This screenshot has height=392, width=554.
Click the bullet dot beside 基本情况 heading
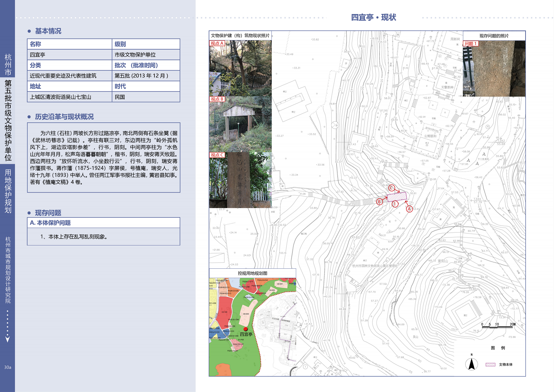click(x=29, y=31)
